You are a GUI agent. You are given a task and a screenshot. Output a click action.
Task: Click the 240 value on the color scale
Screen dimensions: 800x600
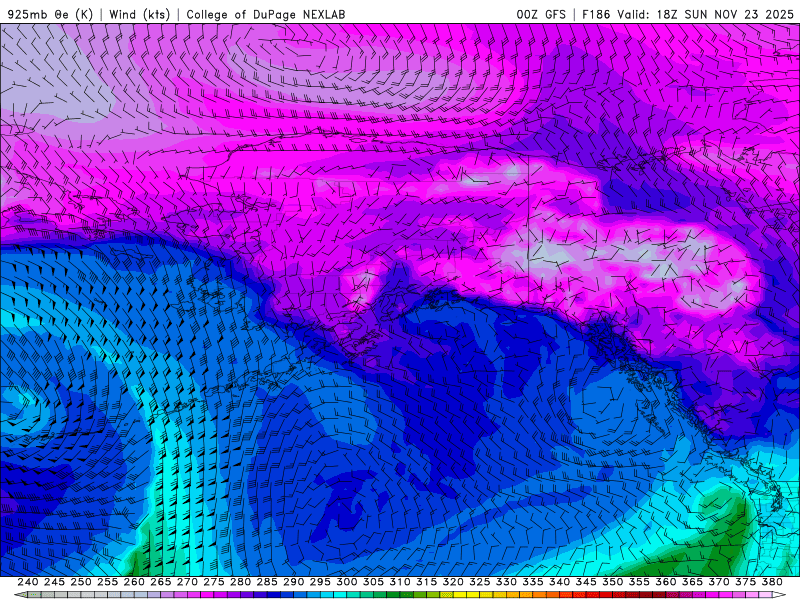pos(28,582)
